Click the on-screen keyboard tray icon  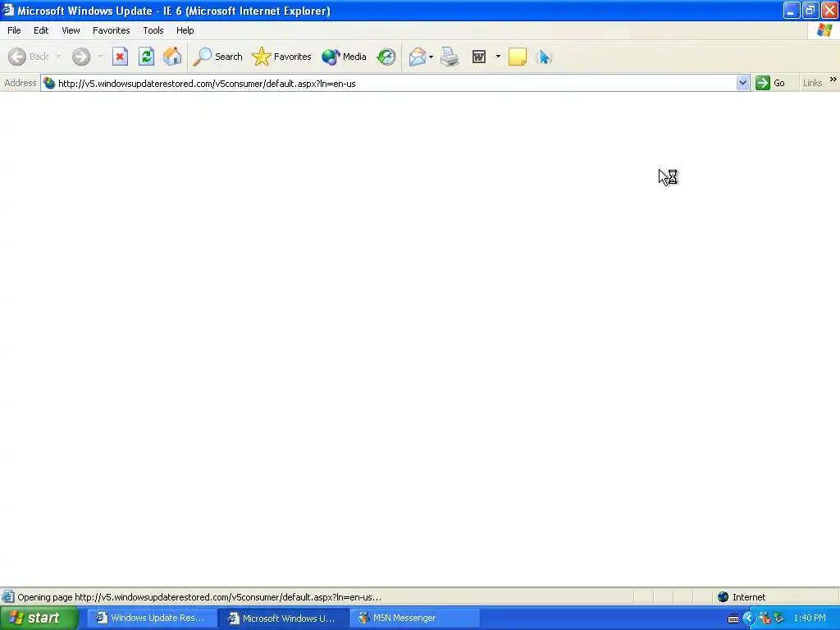pyautogui.click(x=733, y=619)
